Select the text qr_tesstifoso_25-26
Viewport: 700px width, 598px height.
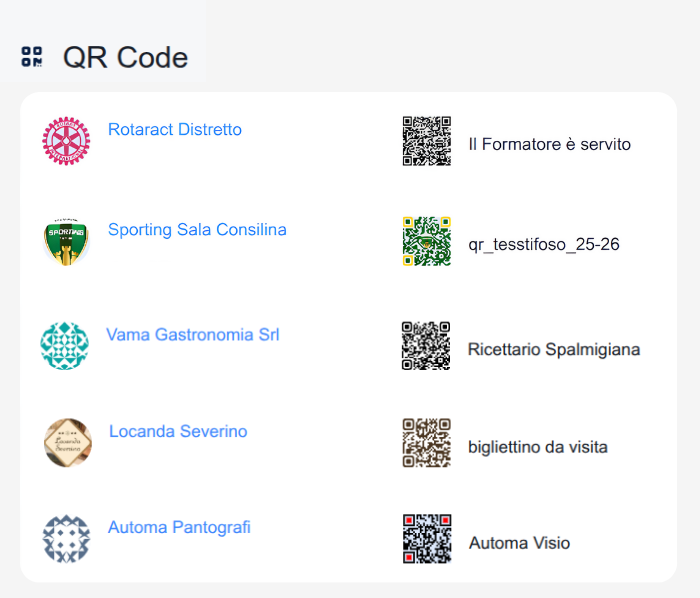pyautogui.click(x=544, y=245)
